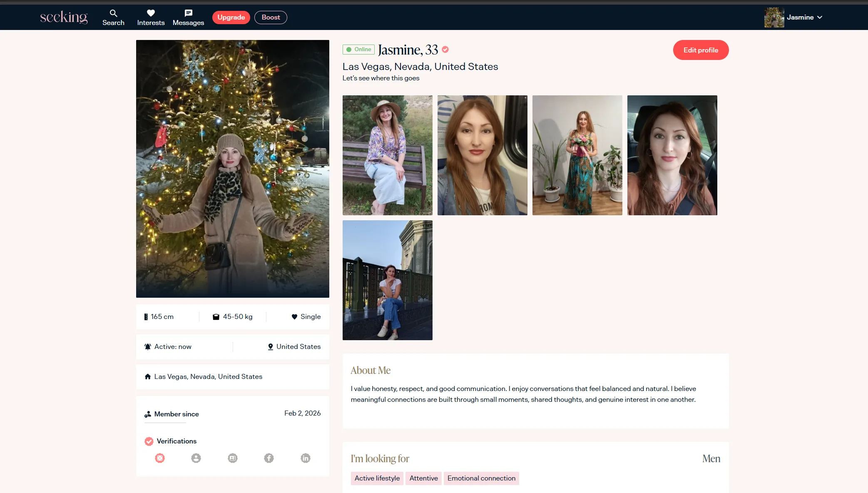The image size is (868, 493).
Task: Select the Emotional connection tag
Action: (481, 478)
